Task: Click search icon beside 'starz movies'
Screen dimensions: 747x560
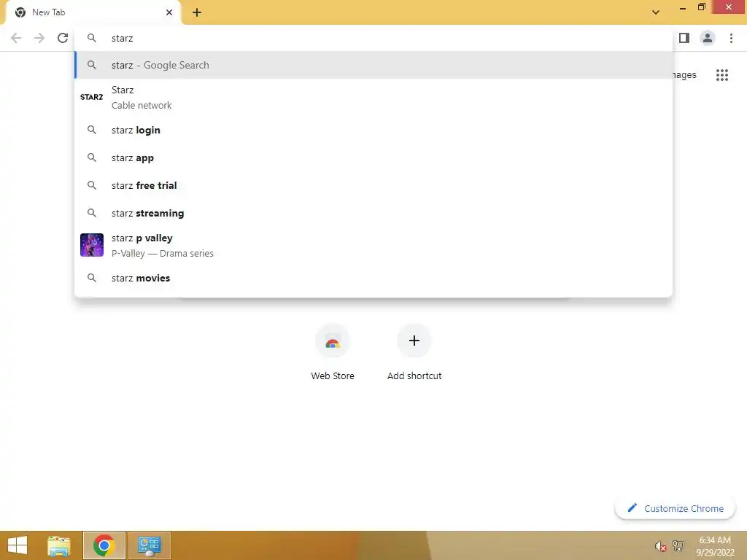Action: (x=92, y=278)
